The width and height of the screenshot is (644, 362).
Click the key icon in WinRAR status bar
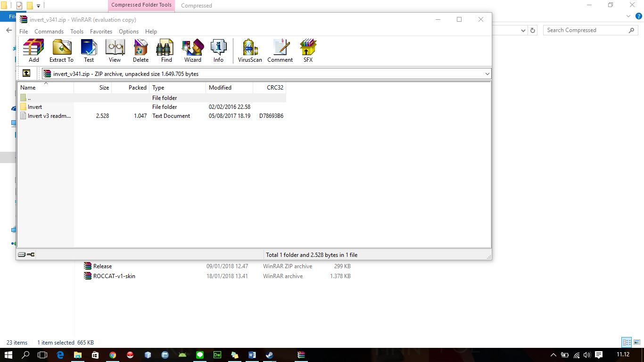click(31, 255)
